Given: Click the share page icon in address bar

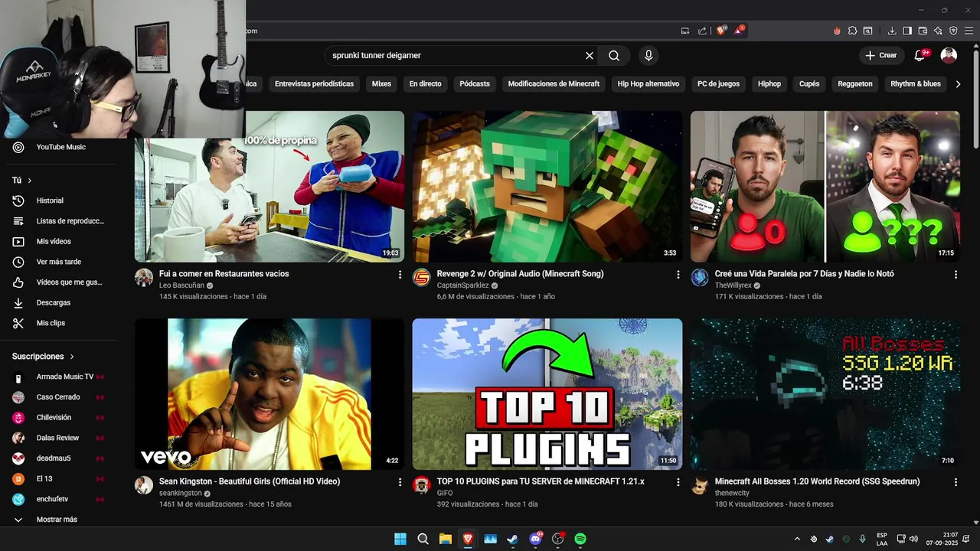Looking at the screenshot, I should click(x=702, y=31).
